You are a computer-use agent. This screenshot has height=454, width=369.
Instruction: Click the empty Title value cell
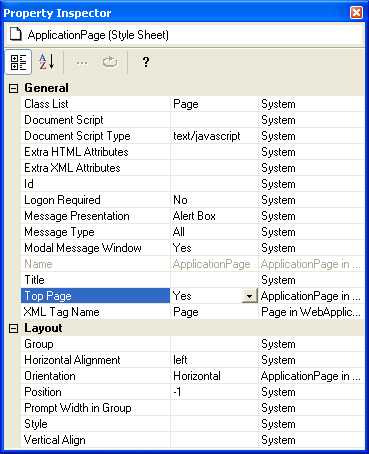coord(214,280)
